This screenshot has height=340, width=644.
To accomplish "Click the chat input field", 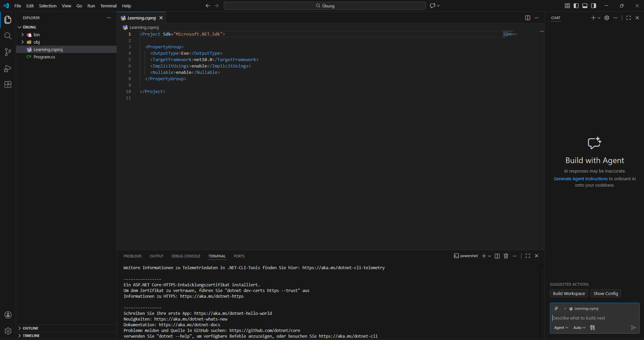I will (x=591, y=318).
